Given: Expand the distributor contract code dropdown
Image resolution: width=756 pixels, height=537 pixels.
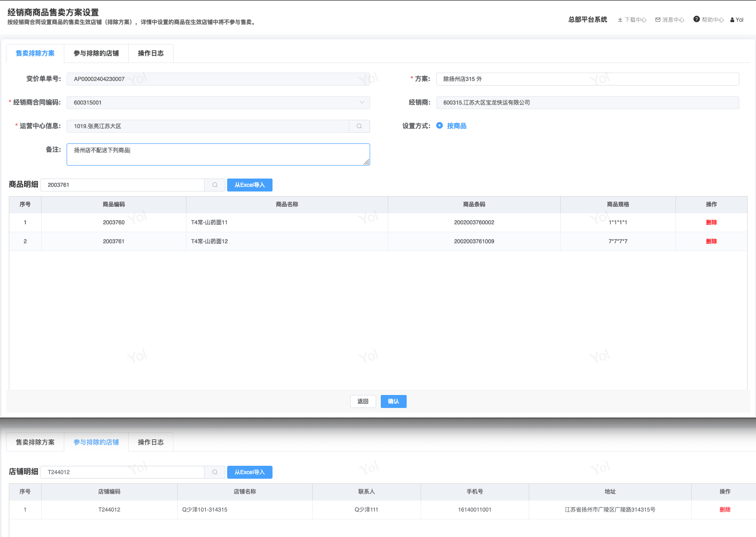Looking at the screenshot, I should (362, 103).
